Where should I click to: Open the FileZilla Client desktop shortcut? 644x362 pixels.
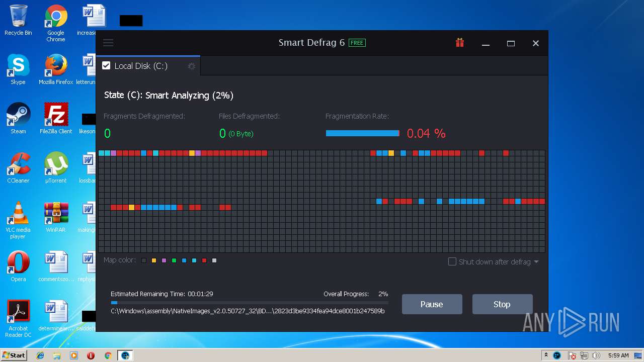click(x=56, y=119)
